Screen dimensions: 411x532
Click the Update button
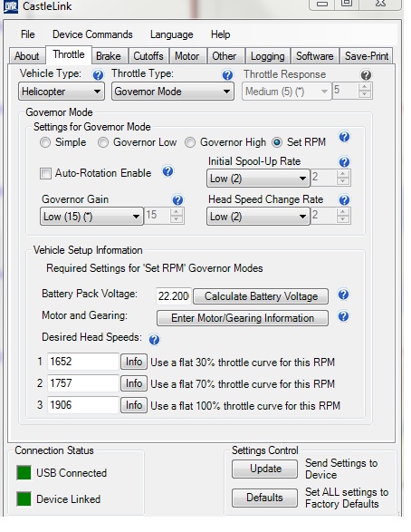(265, 469)
